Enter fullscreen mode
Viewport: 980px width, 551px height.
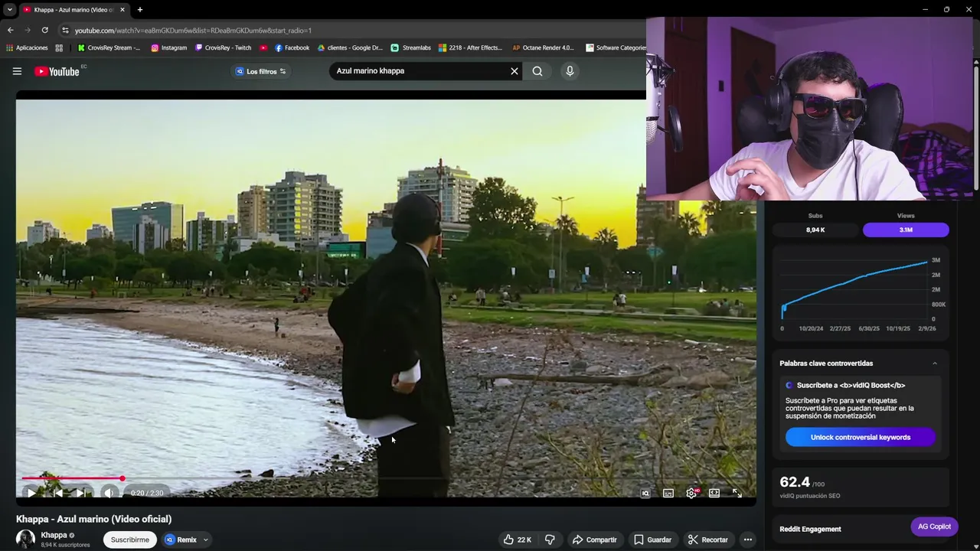coord(737,494)
